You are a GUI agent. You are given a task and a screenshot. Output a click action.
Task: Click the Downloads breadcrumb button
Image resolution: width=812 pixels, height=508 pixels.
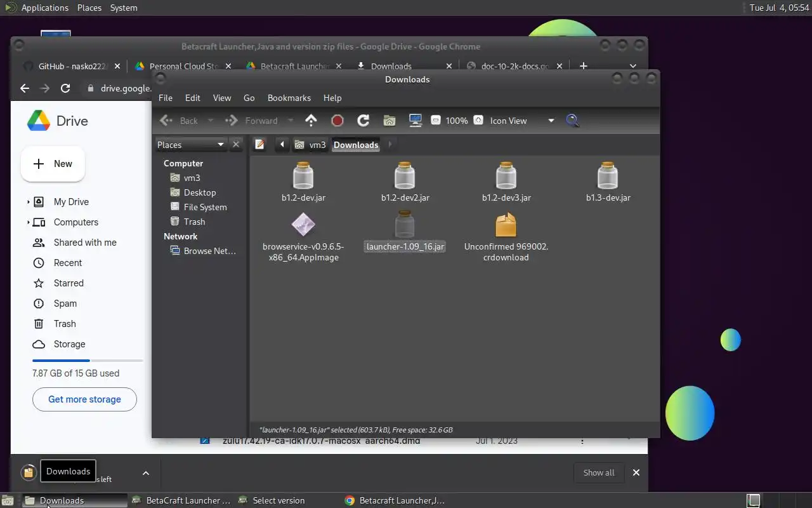pos(356,145)
